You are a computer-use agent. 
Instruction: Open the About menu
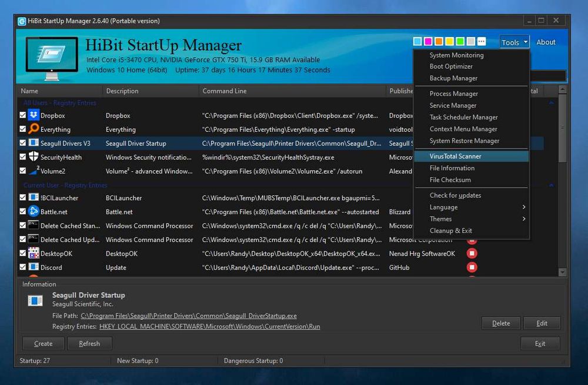tap(546, 42)
